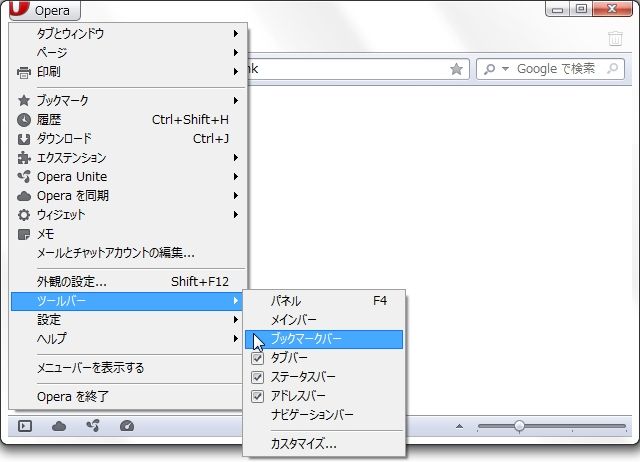Uncheck the アドレスバー checkbox

coord(258,396)
